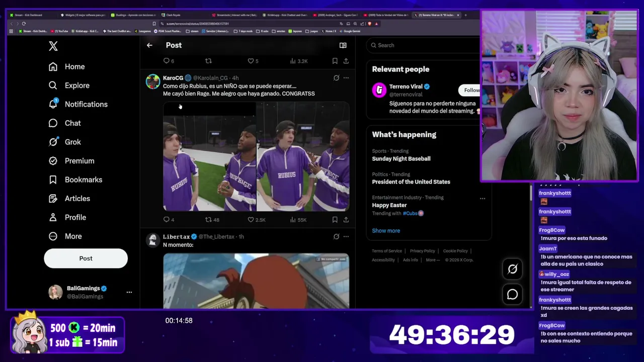This screenshot has width=644, height=362.
Task: Click the main Post button
Action: (x=86, y=258)
